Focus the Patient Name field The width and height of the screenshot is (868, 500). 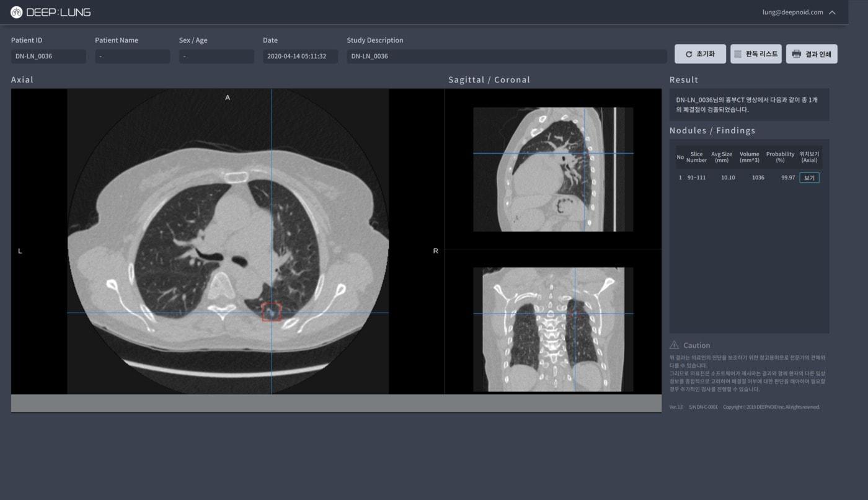point(132,56)
